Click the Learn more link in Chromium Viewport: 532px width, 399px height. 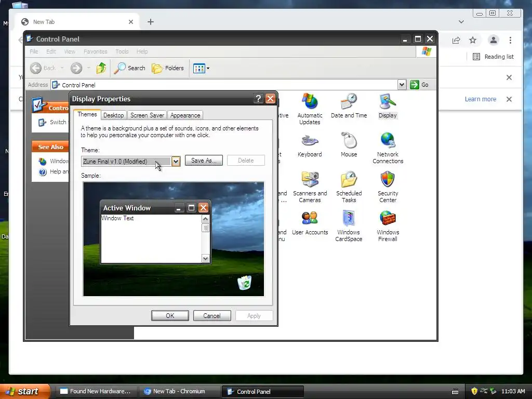[481, 99]
